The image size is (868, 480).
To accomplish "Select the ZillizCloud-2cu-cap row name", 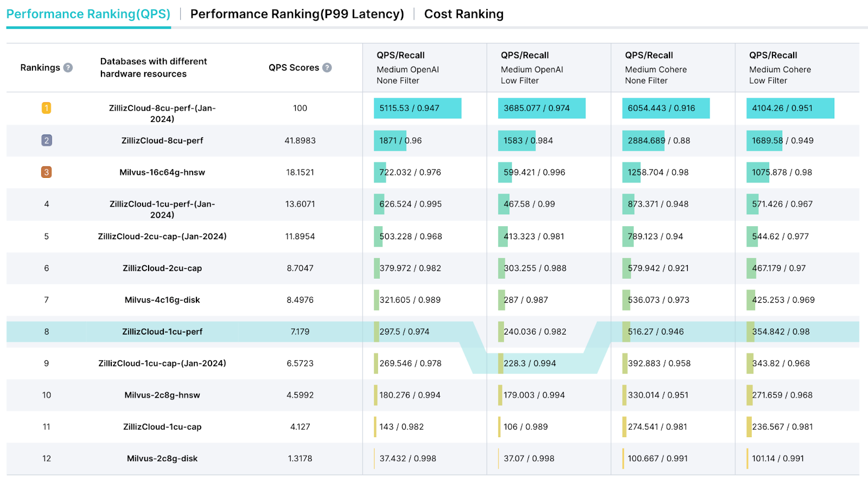I will (162, 268).
